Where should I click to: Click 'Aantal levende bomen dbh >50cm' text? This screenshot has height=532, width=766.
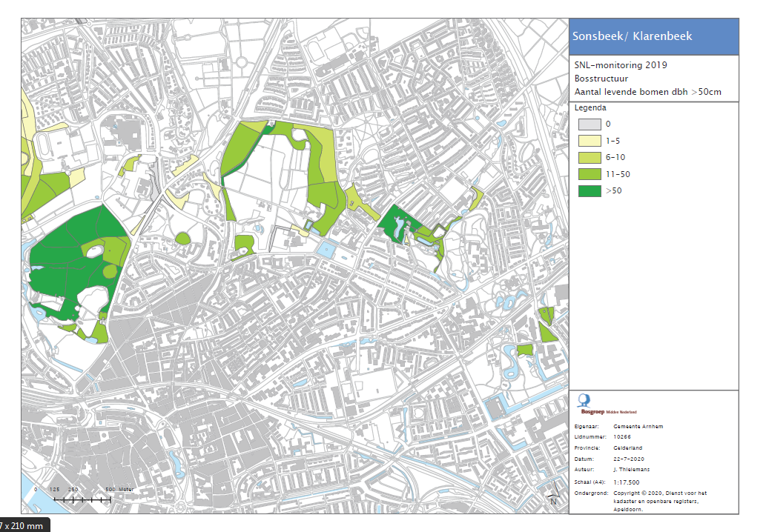(x=647, y=92)
